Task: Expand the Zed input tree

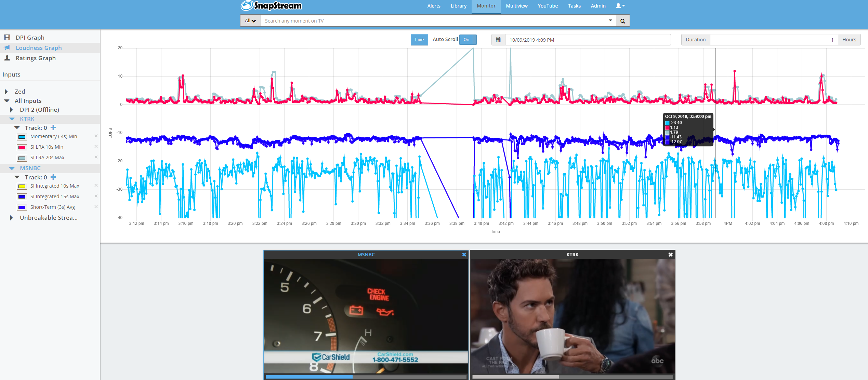Action: point(6,92)
